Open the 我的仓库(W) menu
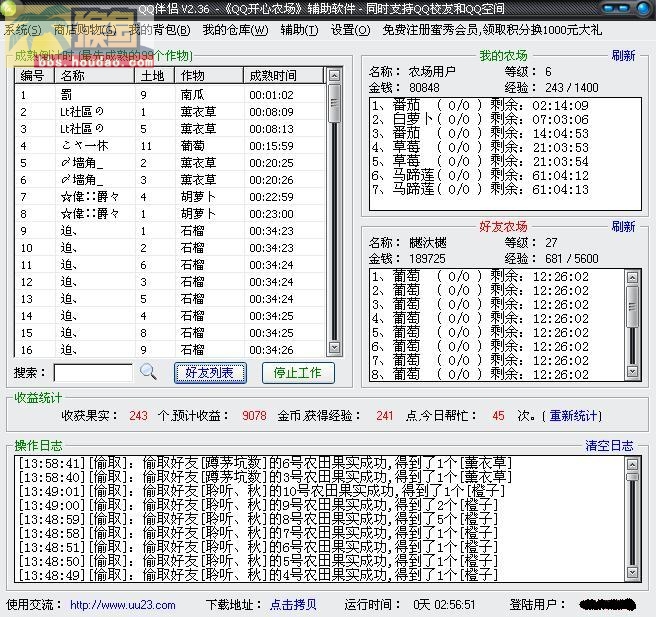The height and width of the screenshot is (617, 656). (x=236, y=30)
